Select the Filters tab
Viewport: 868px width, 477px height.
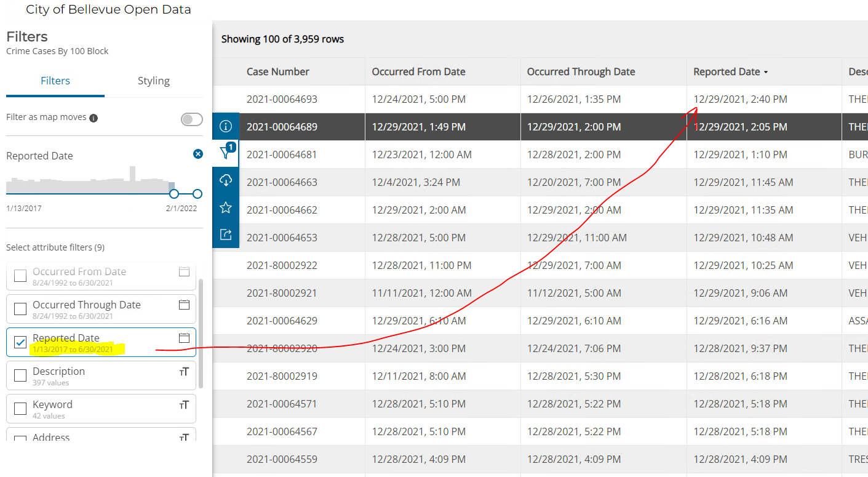point(55,80)
